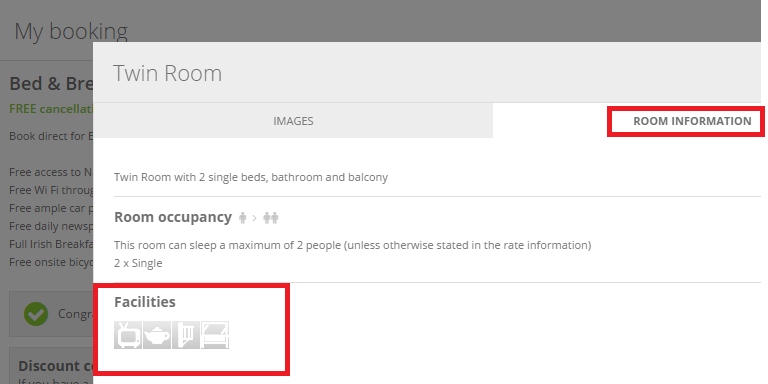Viewport: 768px width, 384px height.
Task: Click the tea kettle facility icon
Action: pyautogui.click(x=157, y=335)
